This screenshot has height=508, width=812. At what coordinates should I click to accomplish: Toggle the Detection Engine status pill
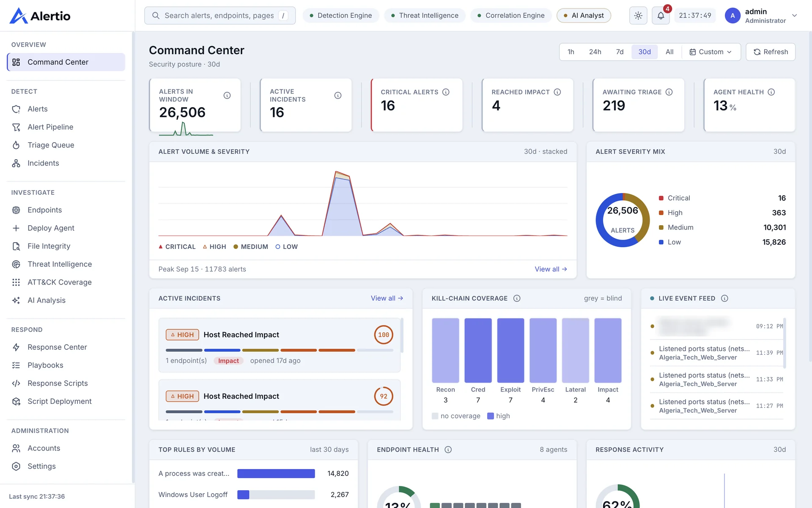point(340,16)
